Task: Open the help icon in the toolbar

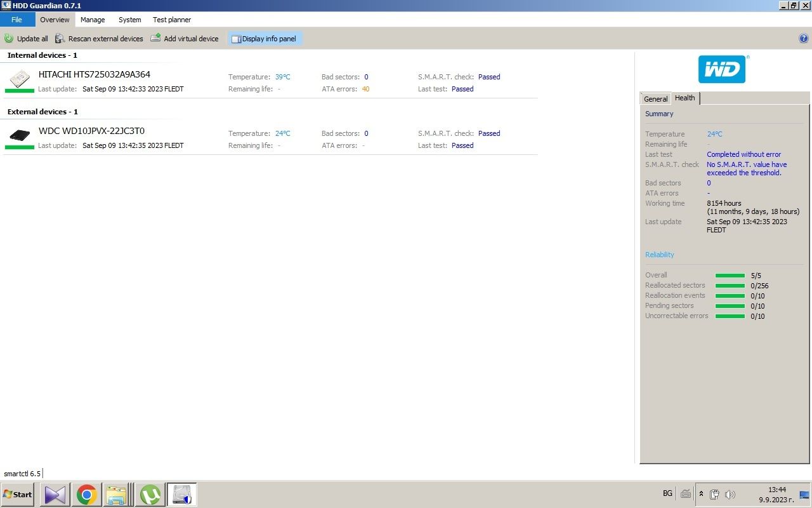Action: [x=804, y=38]
